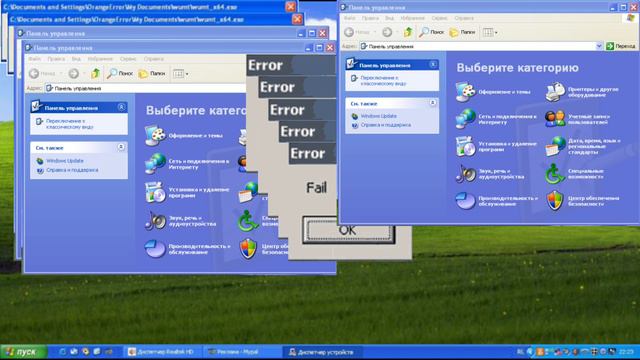Open Windows Update link in right window
The image size is (640, 360).
378,116
